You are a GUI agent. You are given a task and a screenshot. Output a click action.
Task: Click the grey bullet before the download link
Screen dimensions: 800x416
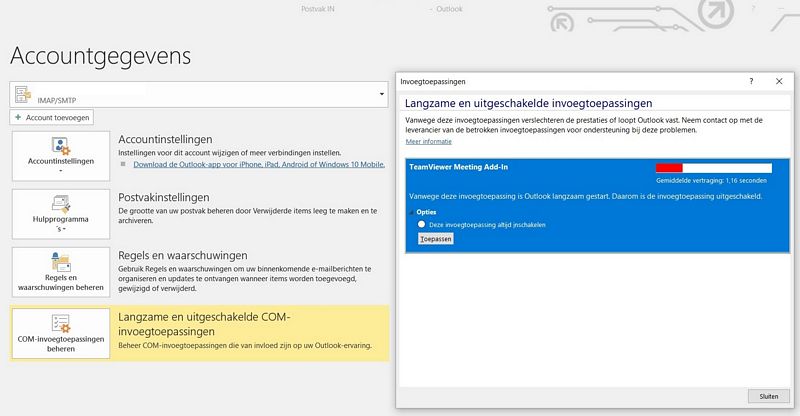pyautogui.click(x=123, y=164)
